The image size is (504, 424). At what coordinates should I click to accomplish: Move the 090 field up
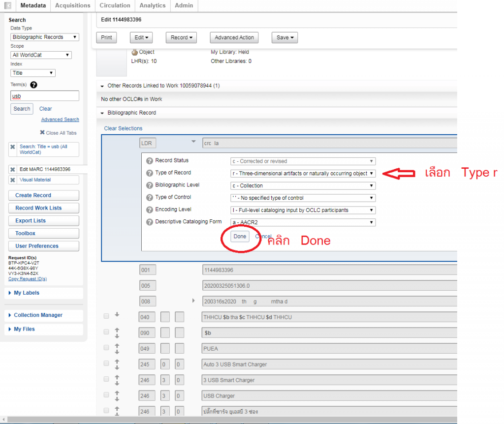click(117, 330)
